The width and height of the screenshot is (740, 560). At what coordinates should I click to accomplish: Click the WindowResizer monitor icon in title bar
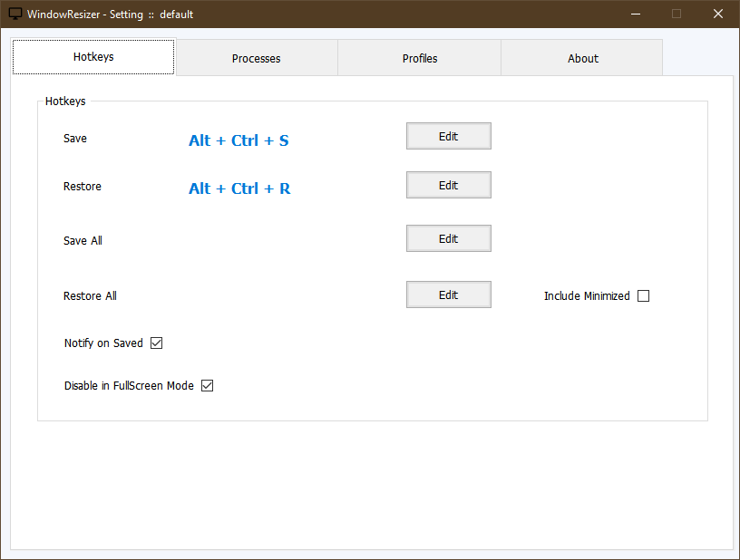[x=15, y=14]
